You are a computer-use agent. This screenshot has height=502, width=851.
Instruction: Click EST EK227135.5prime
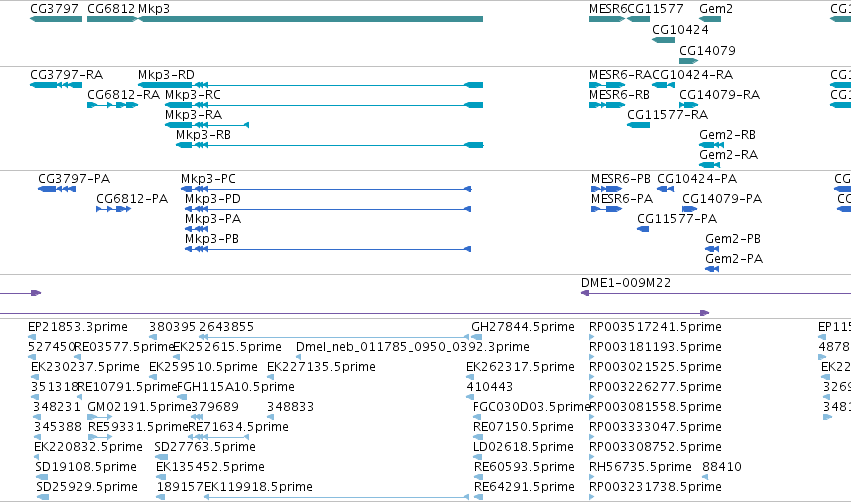270,378
